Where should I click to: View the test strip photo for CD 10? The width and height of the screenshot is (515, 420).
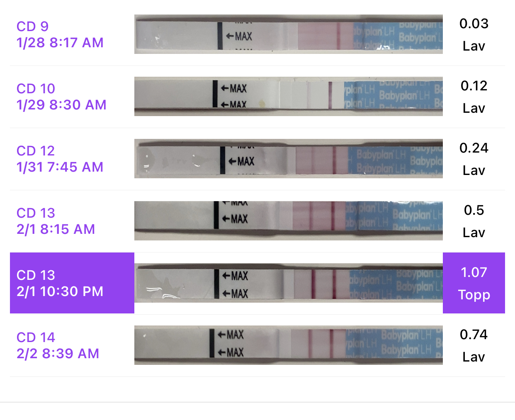click(288, 97)
